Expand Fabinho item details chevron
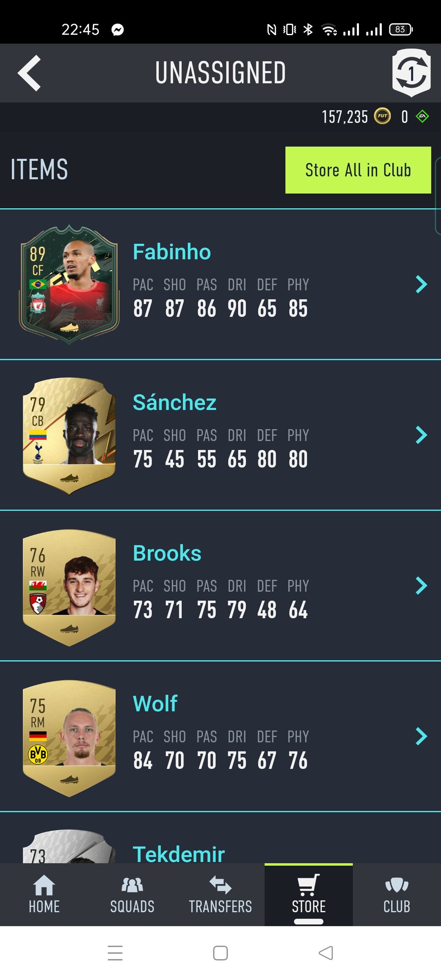 [x=421, y=284]
